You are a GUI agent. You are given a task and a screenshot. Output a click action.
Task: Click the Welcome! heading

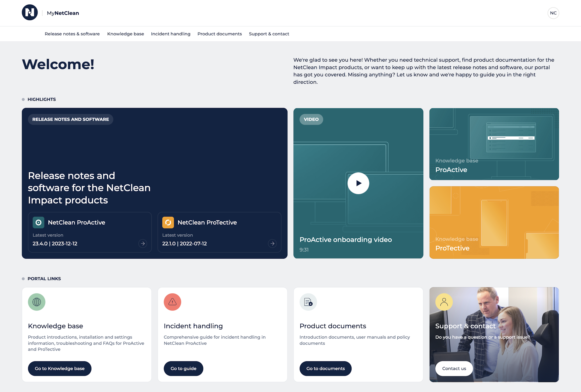click(58, 64)
